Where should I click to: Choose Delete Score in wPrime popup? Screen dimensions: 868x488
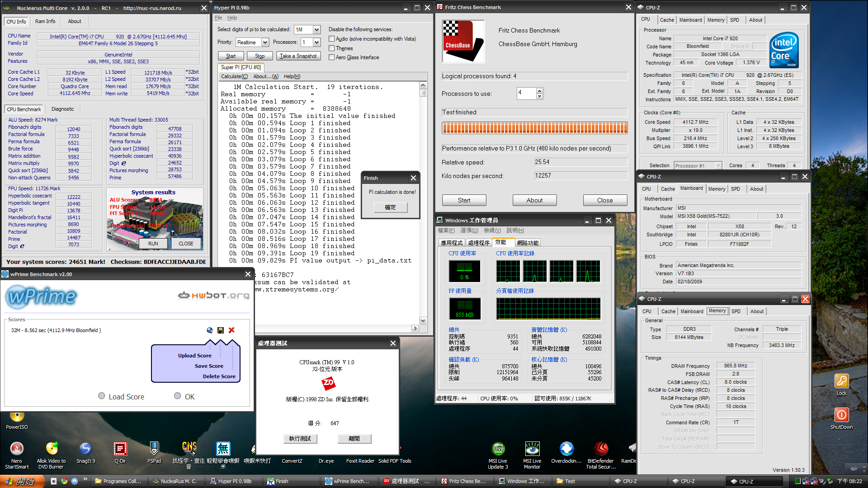click(x=219, y=376)
